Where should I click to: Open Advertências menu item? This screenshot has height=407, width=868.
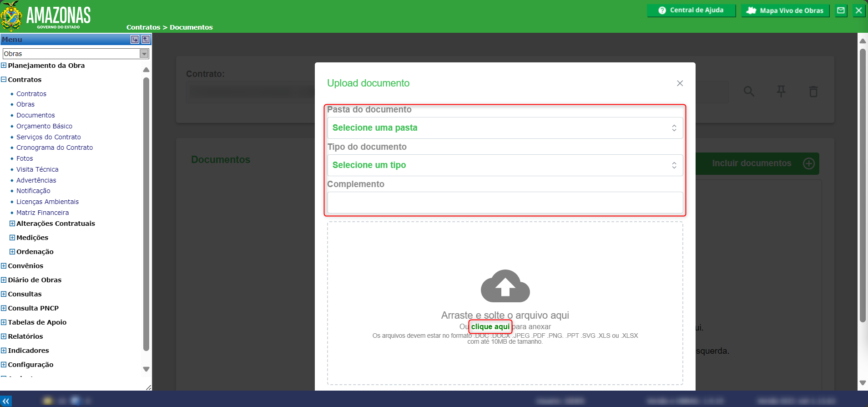36,180
